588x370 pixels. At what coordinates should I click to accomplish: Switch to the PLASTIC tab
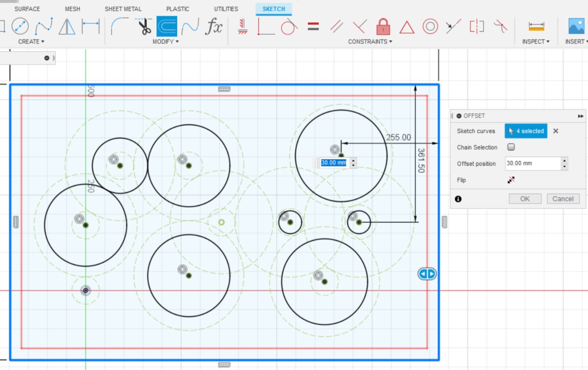click(x=178, y=9)
